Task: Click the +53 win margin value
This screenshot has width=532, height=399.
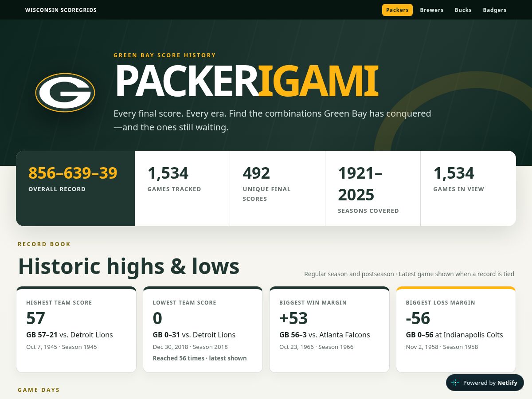Action: (x=293, y=318)
